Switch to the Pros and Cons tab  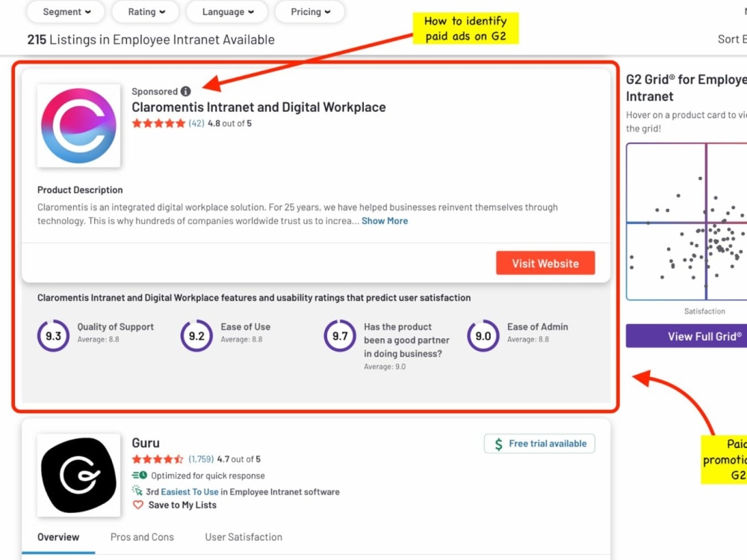coord(142,537)
